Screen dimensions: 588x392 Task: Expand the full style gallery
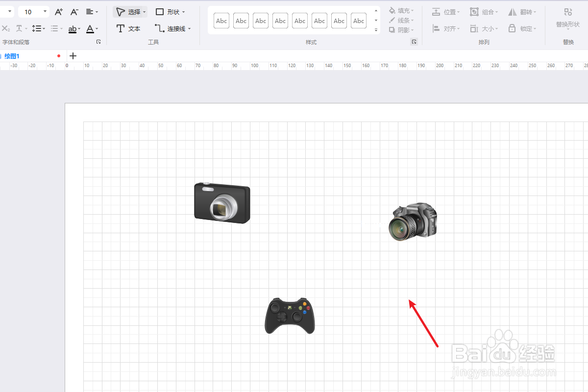click(x=376, y=30)
